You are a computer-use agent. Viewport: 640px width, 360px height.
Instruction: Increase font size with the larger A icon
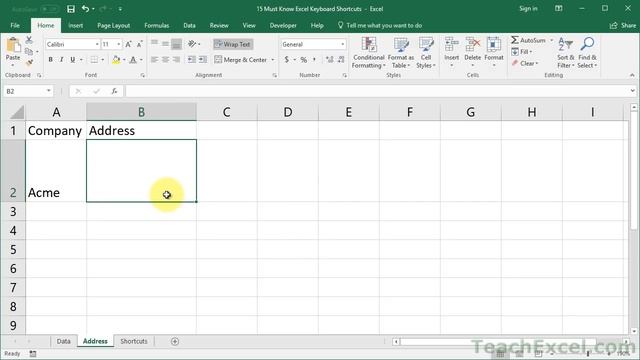(x=128, y=44)
